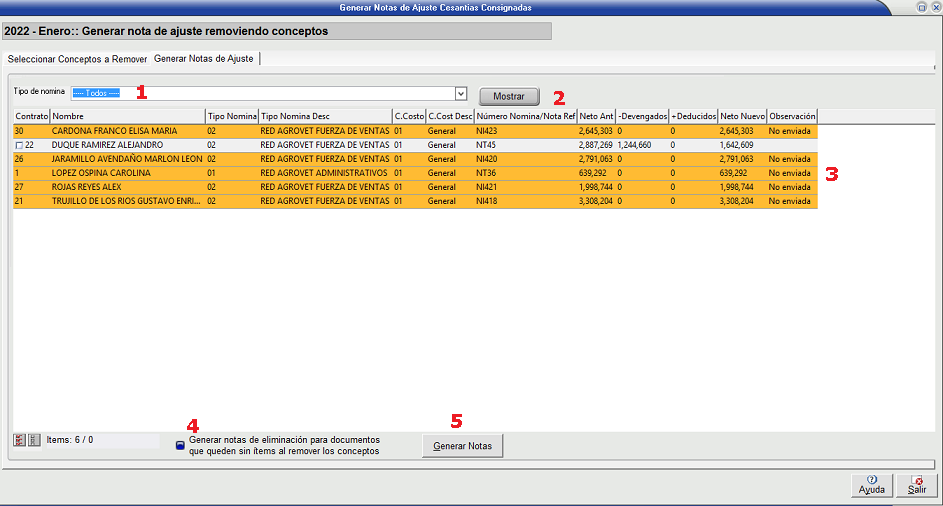
Task: Expand the Tipo de nomina dropdown arrow
Action: tap(461, 93)
